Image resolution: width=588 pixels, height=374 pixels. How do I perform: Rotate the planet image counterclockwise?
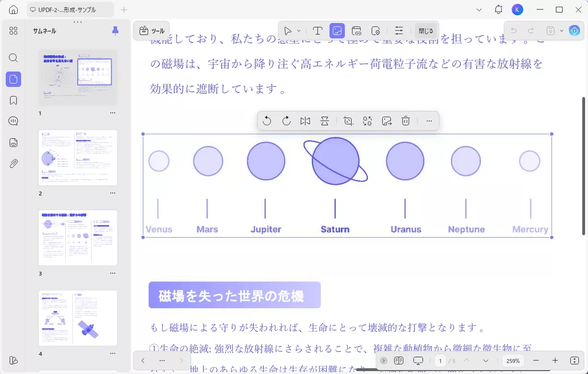tap(267, 121)
